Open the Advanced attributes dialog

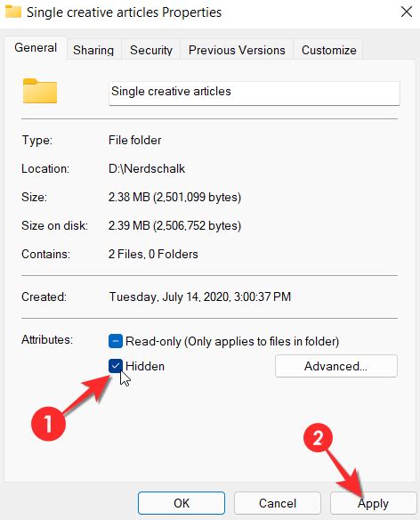point(336,366)
